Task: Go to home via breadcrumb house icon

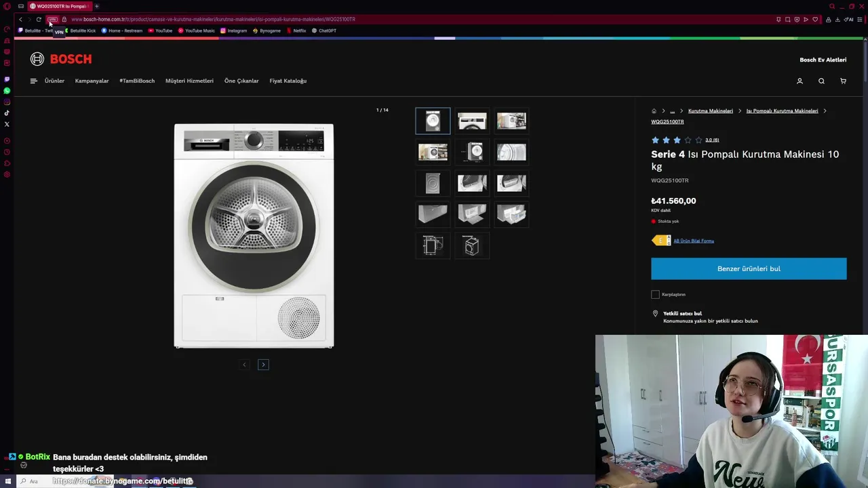Action: pos(654,110)
